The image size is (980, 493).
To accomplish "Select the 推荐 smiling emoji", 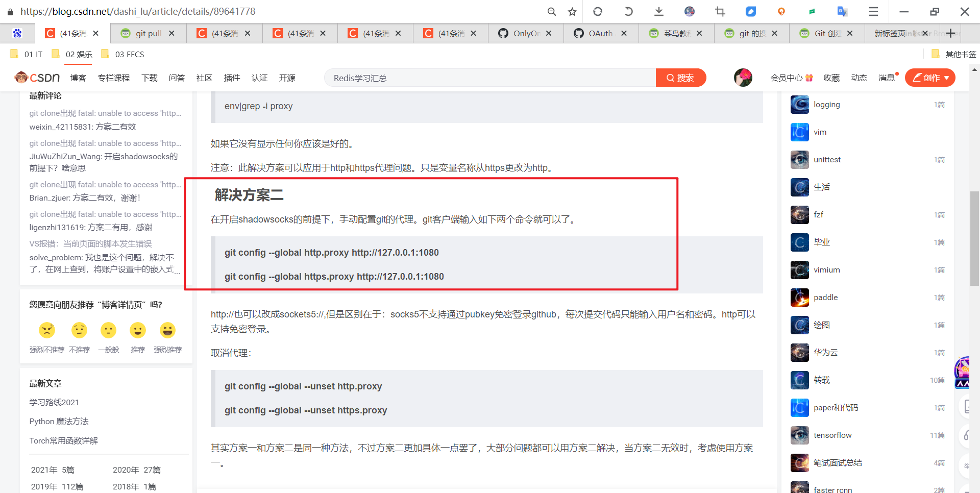I will click(x=138, y=330).
